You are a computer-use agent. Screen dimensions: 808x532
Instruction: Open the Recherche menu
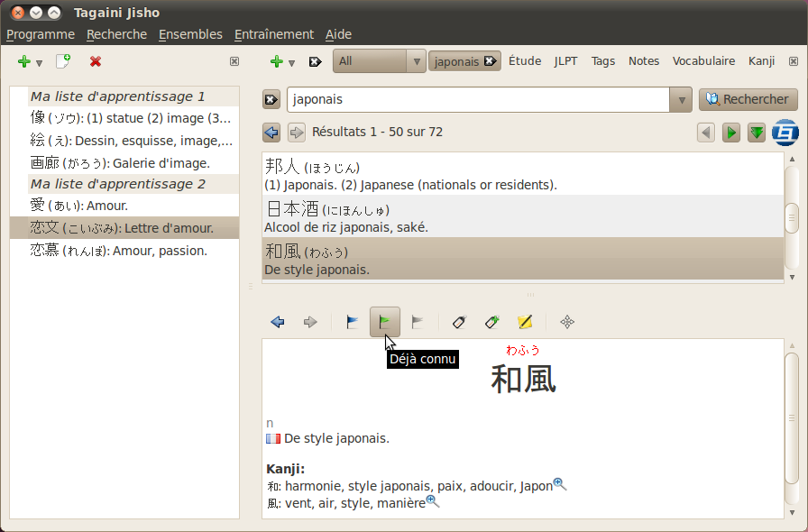(x=116, y=34)
